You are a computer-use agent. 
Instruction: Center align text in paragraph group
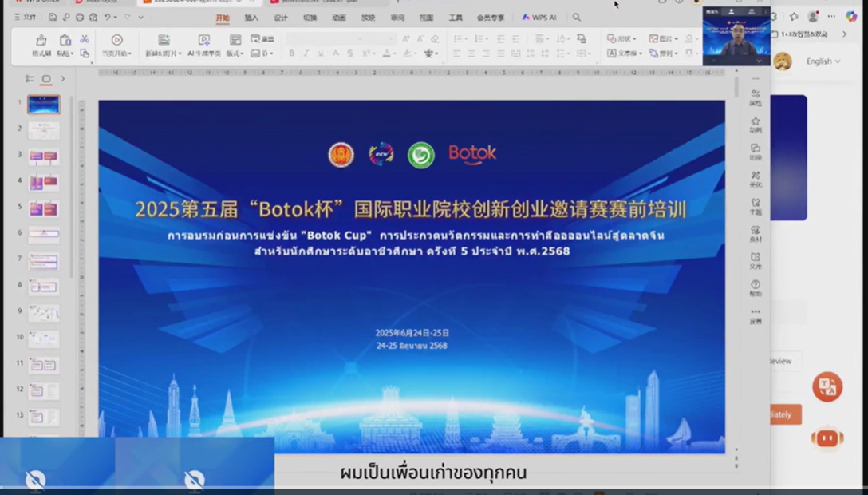click(471, 53)
